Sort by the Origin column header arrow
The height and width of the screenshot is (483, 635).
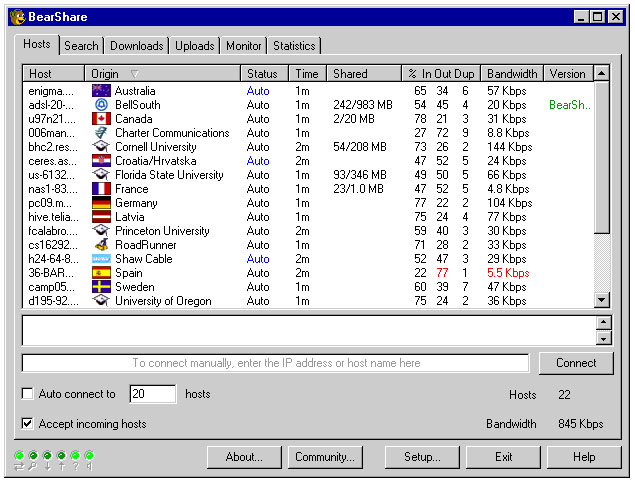pos(134,74)
